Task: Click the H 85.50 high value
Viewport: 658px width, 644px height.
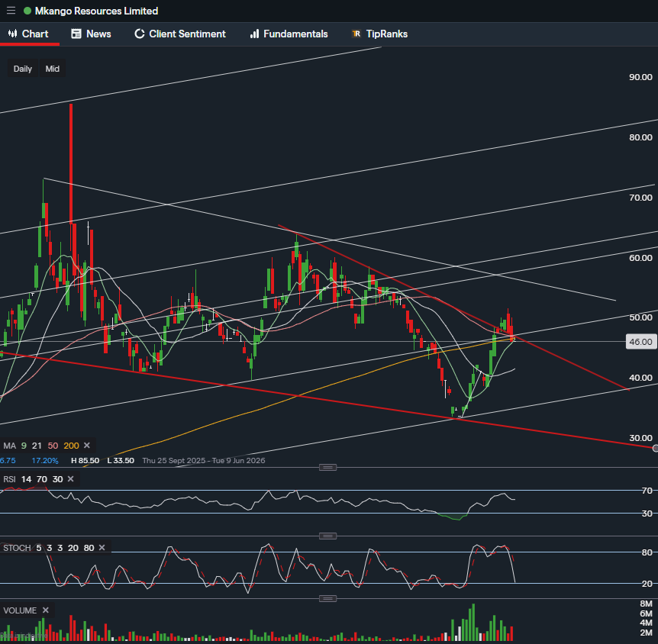Action: pos(85,461)
